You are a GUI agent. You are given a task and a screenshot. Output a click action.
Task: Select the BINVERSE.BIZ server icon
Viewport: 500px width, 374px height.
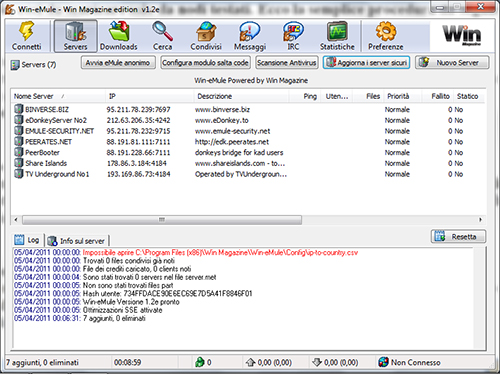click(x=19, y=109)
